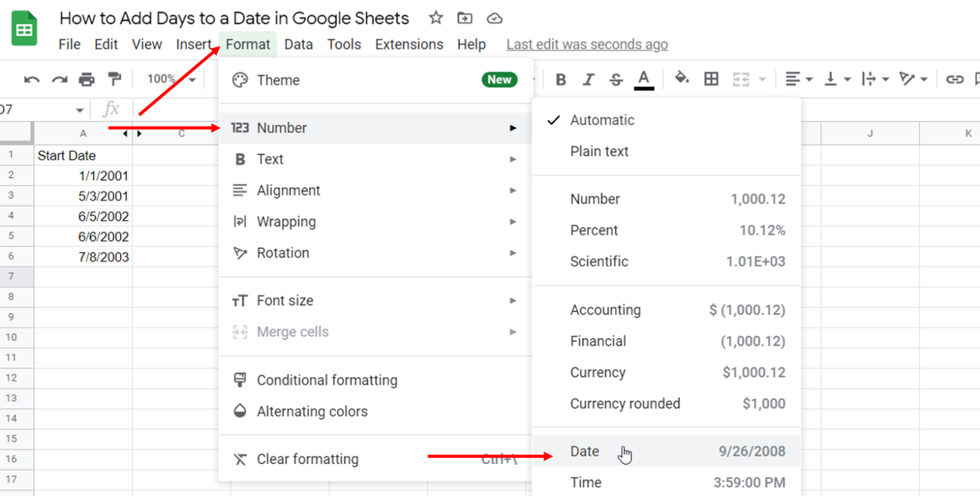Click the Insert link icon
980x496 pixels.
point(954,80)
